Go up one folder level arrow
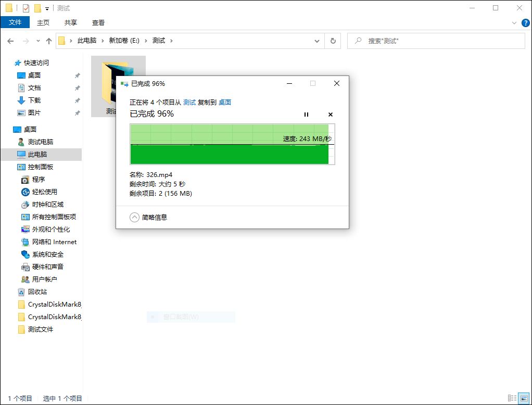 [49, 41]
